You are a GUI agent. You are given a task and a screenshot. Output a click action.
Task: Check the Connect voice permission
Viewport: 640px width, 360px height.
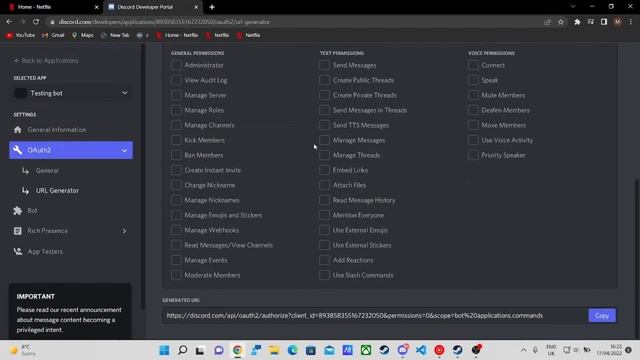(473, 65)
